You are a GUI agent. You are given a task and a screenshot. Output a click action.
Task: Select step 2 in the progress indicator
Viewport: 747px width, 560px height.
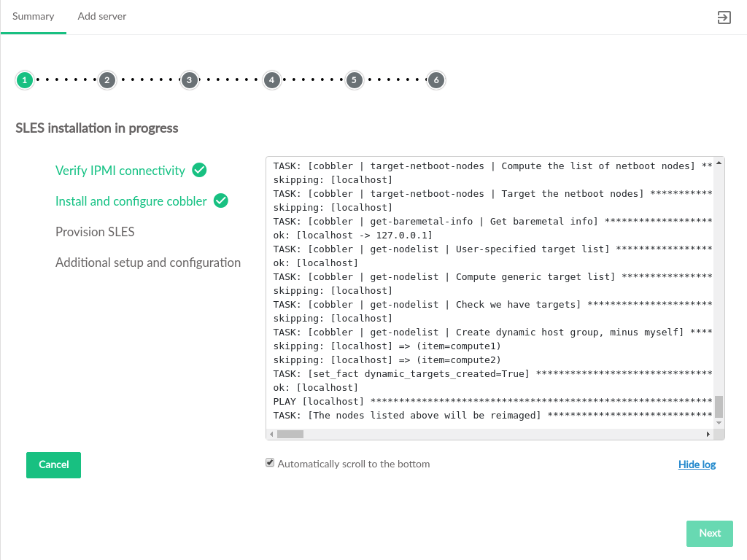point(107,80)
